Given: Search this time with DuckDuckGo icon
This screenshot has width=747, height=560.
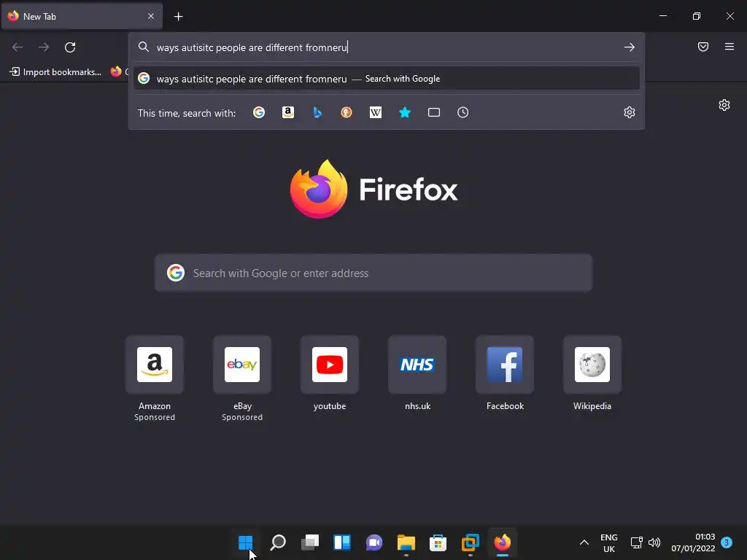Looking at the screenshot, I should (x=347, y=112).
